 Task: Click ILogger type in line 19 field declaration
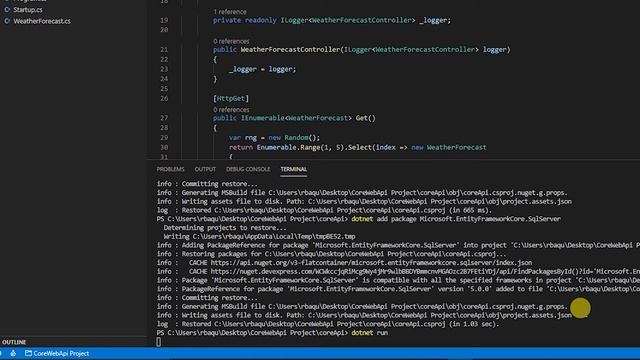coord(294,20)
